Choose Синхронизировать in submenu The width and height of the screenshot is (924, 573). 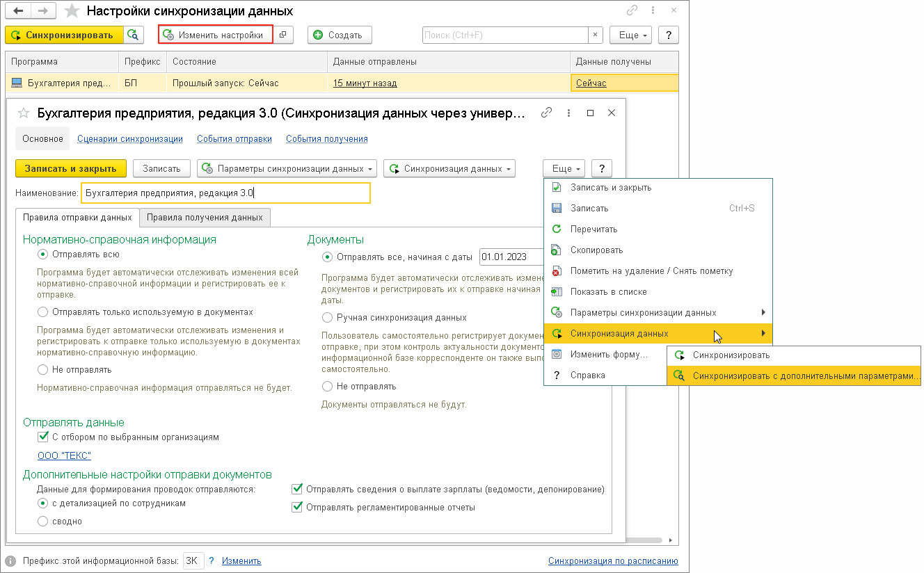[x=794, y=355]
